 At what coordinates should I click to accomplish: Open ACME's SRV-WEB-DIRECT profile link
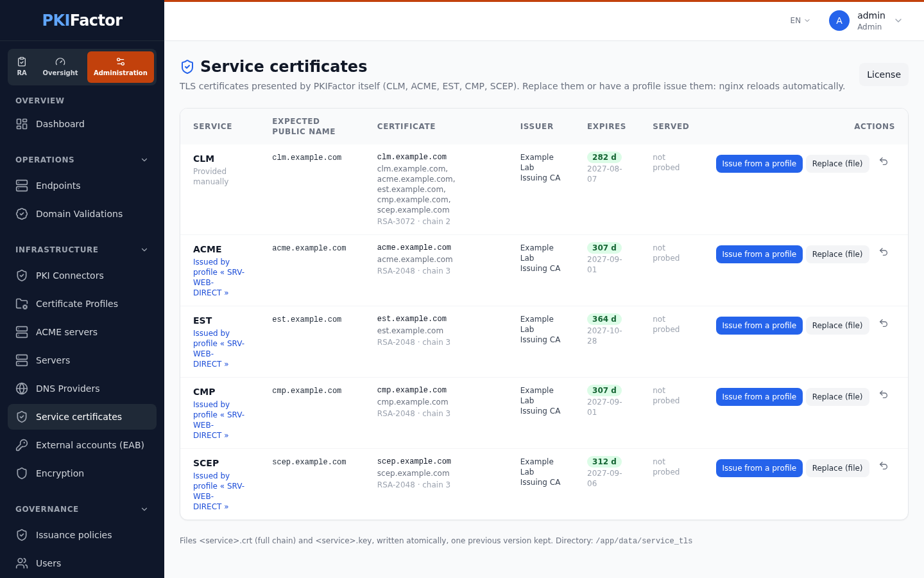click(x=219, y=277)
